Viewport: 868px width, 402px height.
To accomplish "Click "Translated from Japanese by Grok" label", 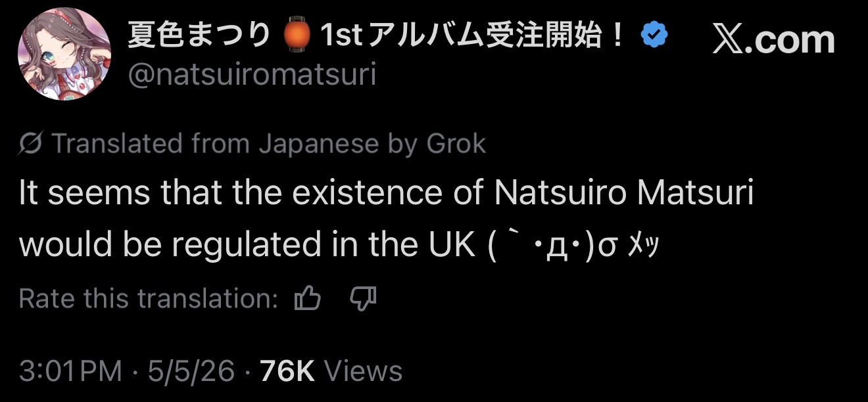I will [x=268, y=144].
